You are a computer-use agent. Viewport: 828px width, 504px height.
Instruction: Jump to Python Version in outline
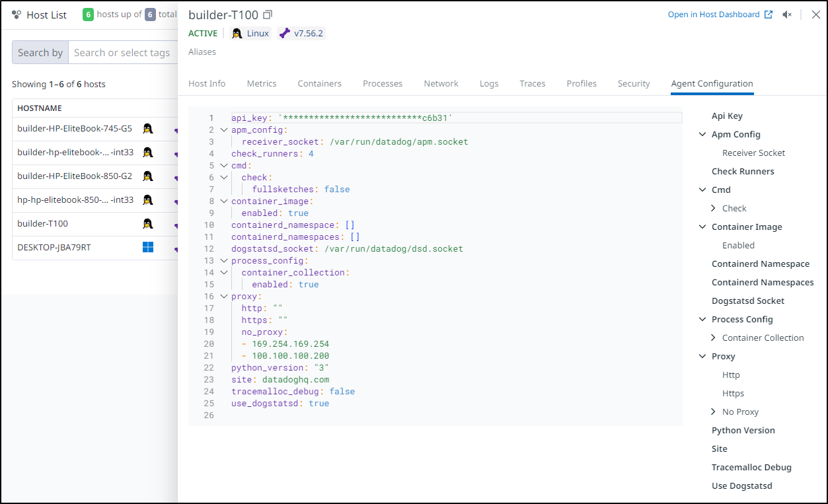[743, 430]
